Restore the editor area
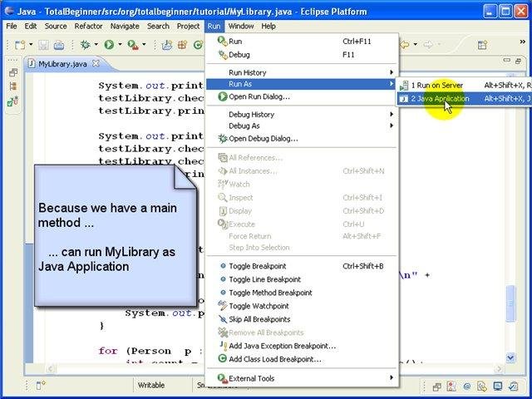This screenshot has width=532, height=399. 518,61
